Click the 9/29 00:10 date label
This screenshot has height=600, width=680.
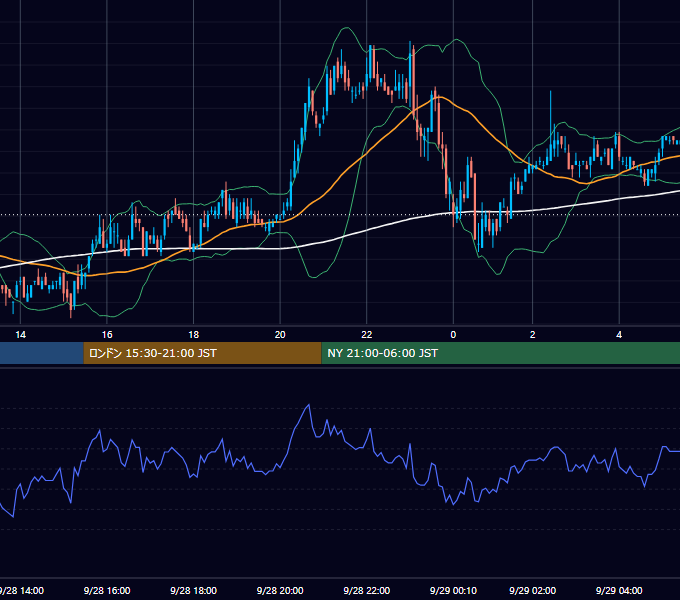[x=453, y=590]
